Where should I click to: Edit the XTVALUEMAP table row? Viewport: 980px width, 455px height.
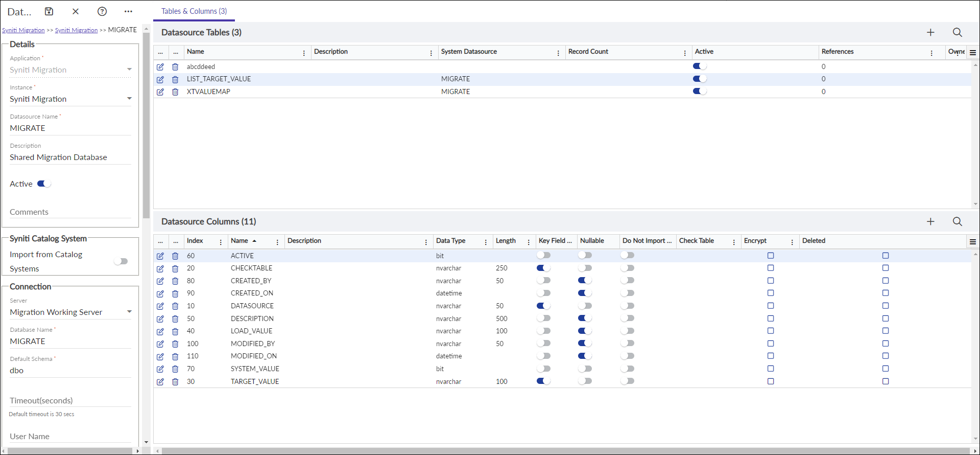(x=160, y=92)
